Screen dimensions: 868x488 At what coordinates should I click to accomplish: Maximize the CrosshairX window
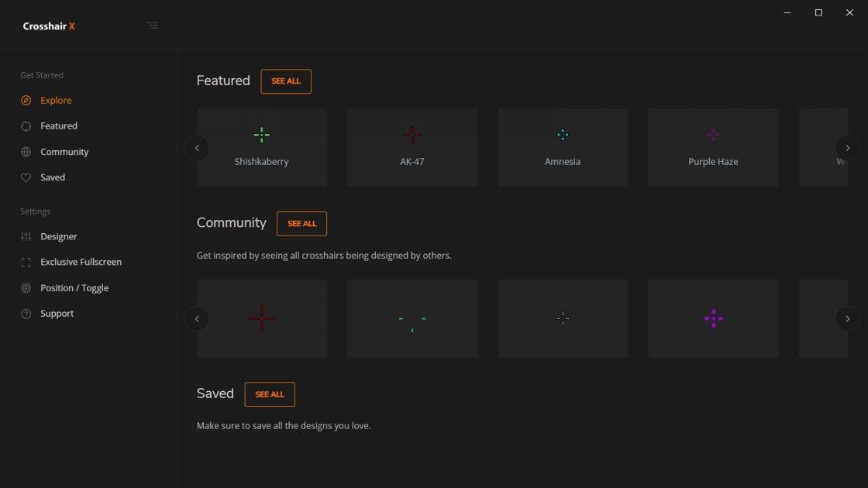pyautogui.click(x=818, y=12)
